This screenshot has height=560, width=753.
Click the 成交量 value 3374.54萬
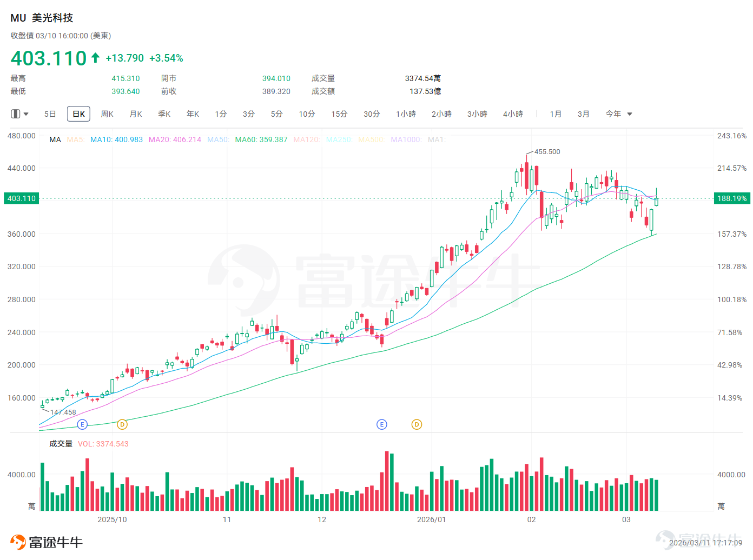pos(423,78)
